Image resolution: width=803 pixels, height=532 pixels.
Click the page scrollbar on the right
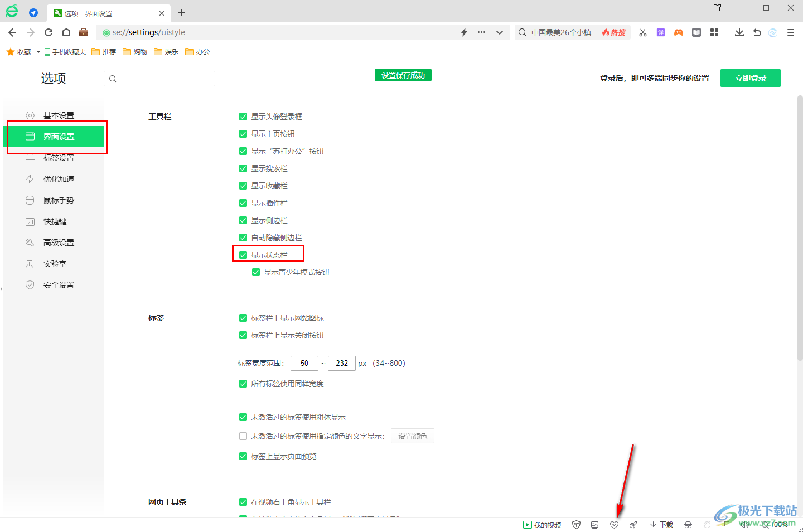point(800,229)
